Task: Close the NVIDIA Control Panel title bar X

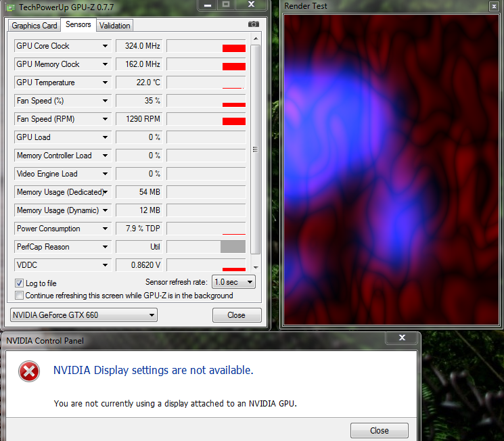Action: [402, 338]
